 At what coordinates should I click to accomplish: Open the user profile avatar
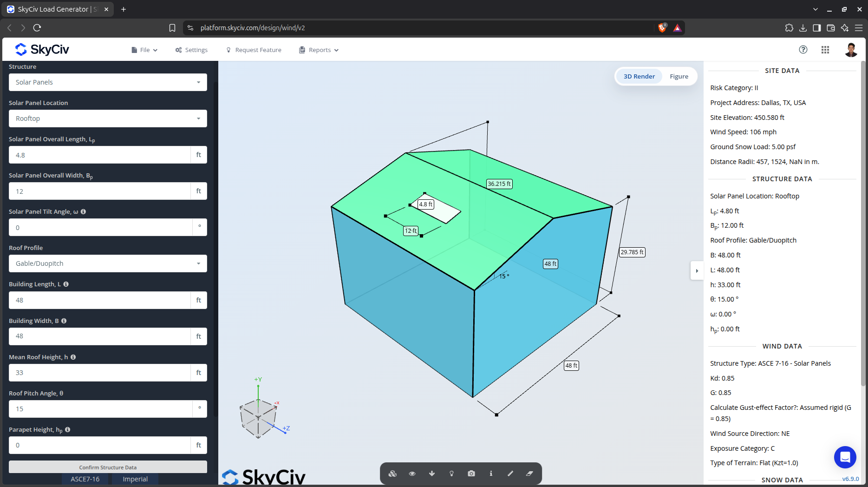pyautogui.click(x=851, y=50)
